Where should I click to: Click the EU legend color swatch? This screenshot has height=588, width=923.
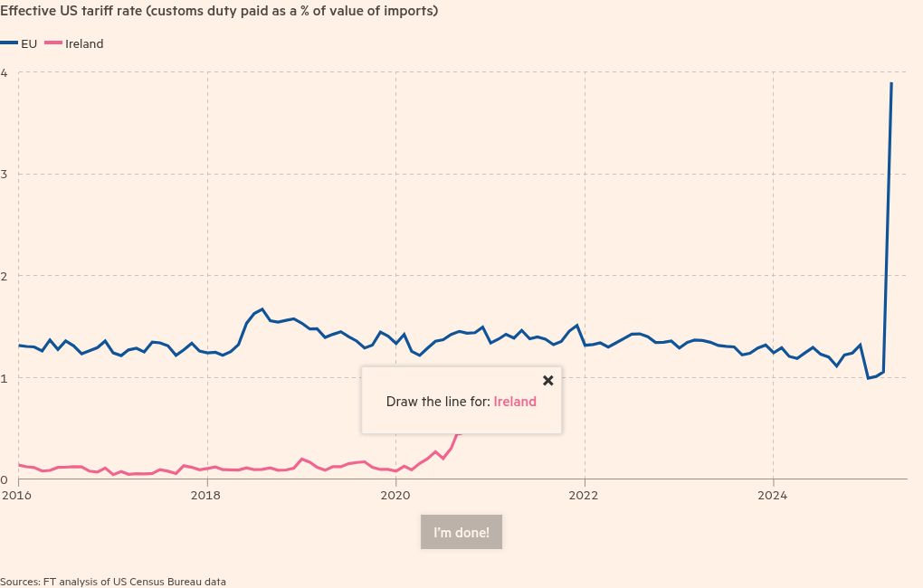coord(9,43)
